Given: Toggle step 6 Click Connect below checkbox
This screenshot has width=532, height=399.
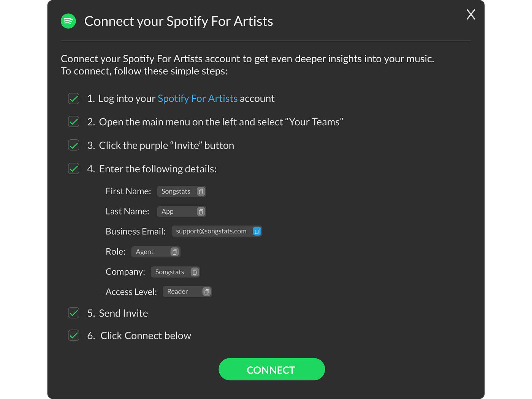Looking at the screenshot, I should click(74, 336).
